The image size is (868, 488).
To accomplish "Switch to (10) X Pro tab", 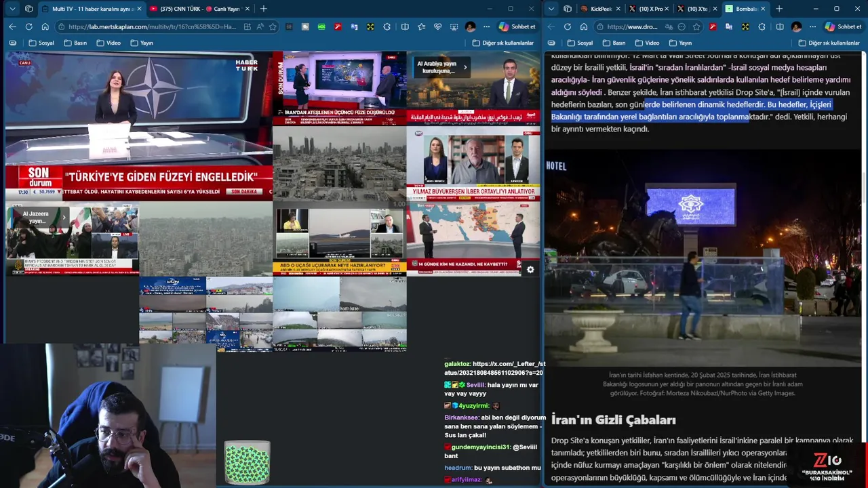I will pos(648,9).
